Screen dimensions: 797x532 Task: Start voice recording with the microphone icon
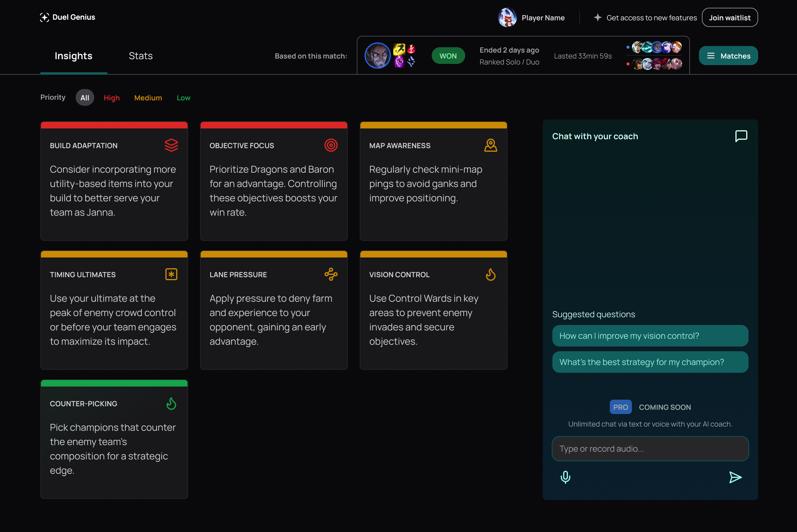[x=565, y=477]
